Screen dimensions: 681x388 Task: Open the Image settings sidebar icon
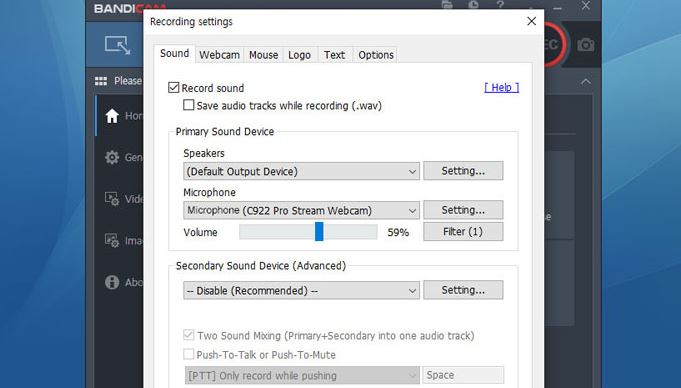[x=112, y=240]
